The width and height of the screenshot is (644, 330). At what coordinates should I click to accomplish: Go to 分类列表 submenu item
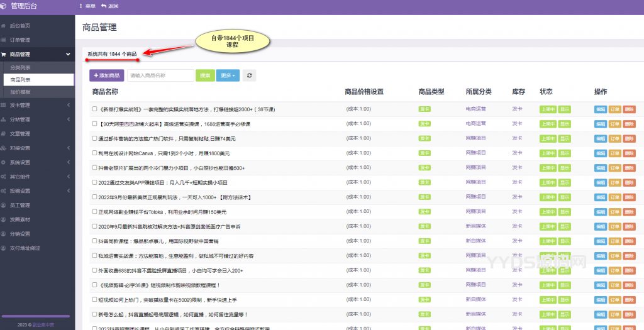tap(20, 67)
